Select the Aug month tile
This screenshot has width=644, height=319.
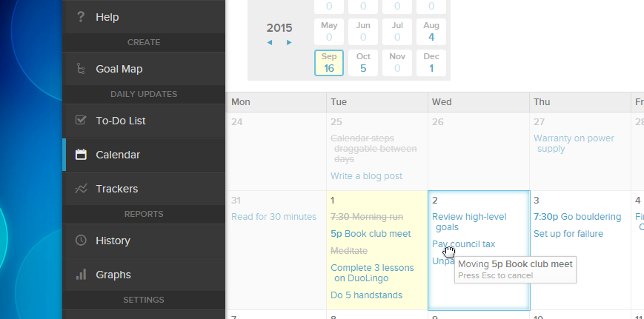click(431, 32)
